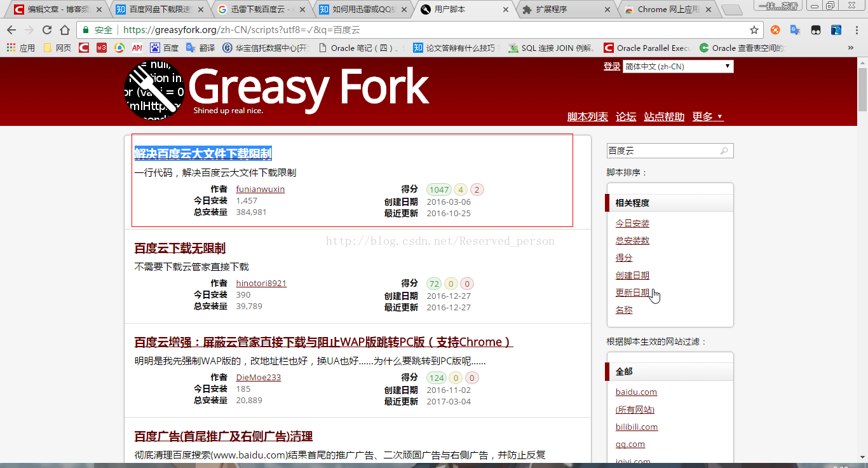The height and width of the screenshot is (468, 868).
Task: Open the w3 bookmark icon
Action: [102, 48]
